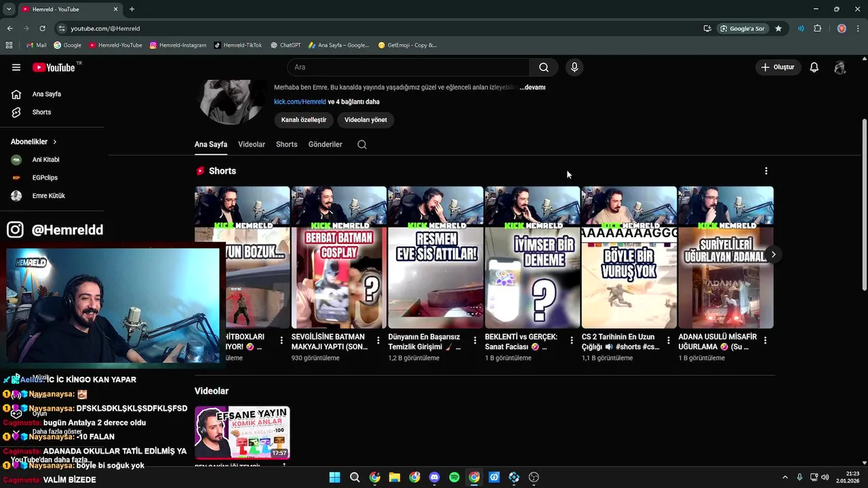
Task: Click the Ara search input field
Action: coord(408,67)
